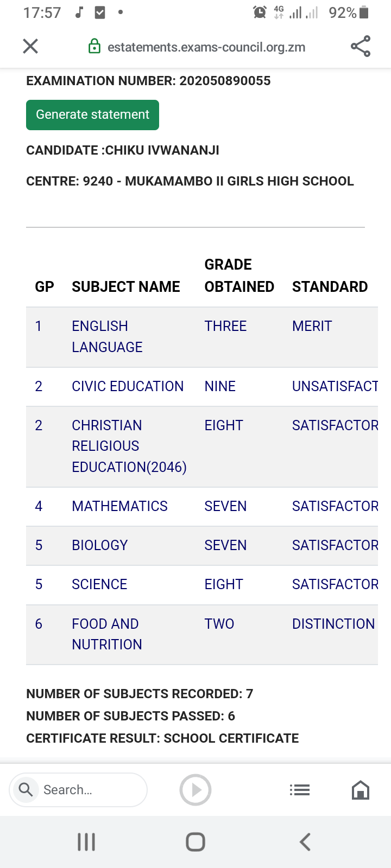Select the CIVIC EDUCATION subject
The height and width of the screenshot is (868, 391).
click(128, 386)
